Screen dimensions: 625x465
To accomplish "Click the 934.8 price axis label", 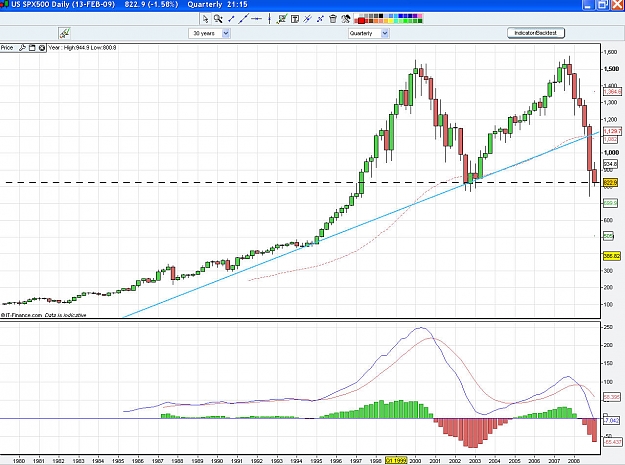I will pyautogui.click(x=611, y=164).
